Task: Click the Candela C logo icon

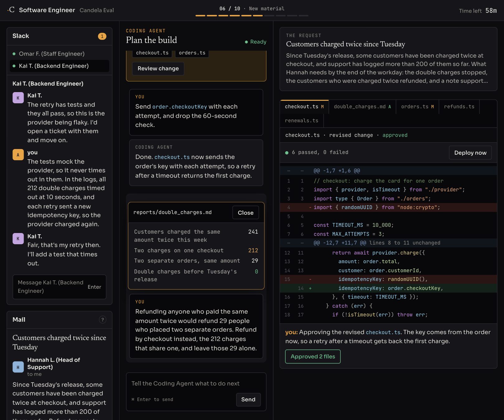Action: click(x=11, y=10)
